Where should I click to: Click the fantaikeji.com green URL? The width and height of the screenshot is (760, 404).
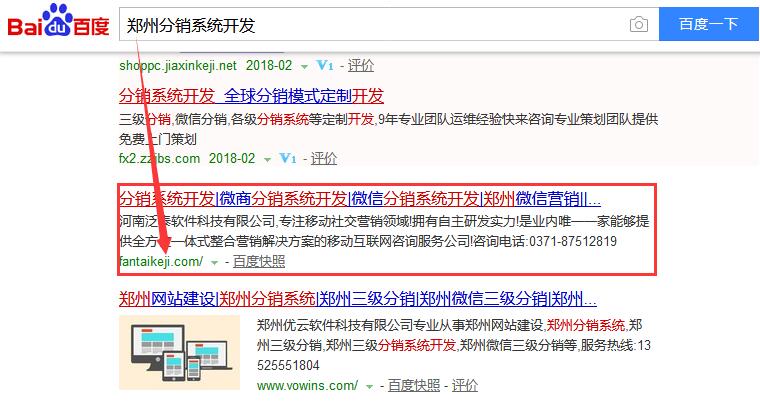(160, 261)
